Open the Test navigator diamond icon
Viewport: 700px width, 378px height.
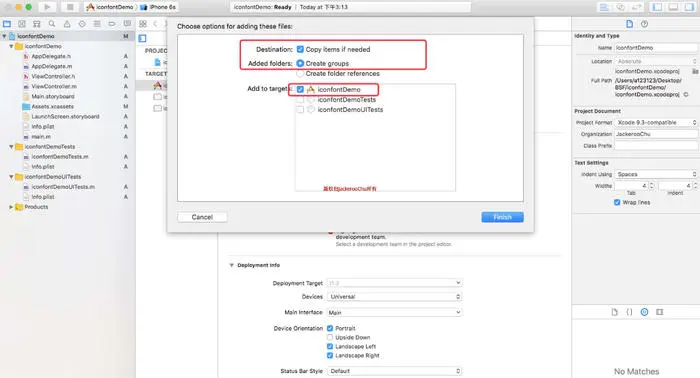(82, 24)
